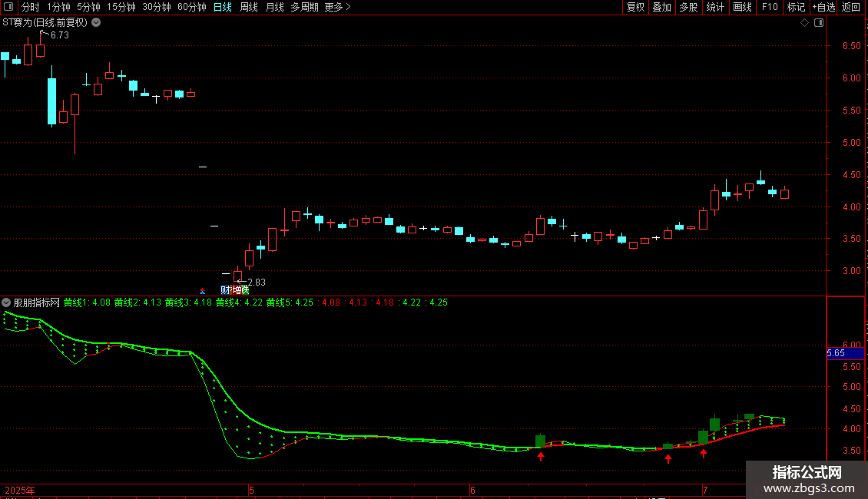Open F10 company info

pyautogui.click(x=770, y=7)
